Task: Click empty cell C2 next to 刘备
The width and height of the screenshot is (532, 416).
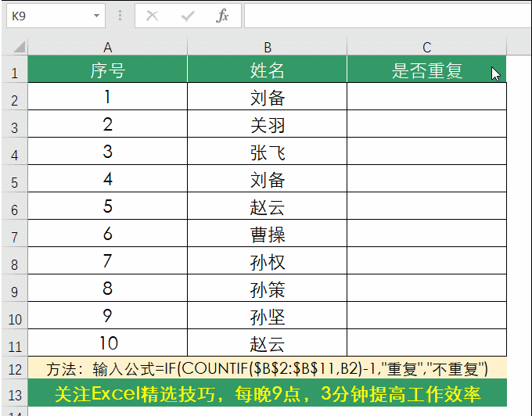Action: tap(427, 97)
